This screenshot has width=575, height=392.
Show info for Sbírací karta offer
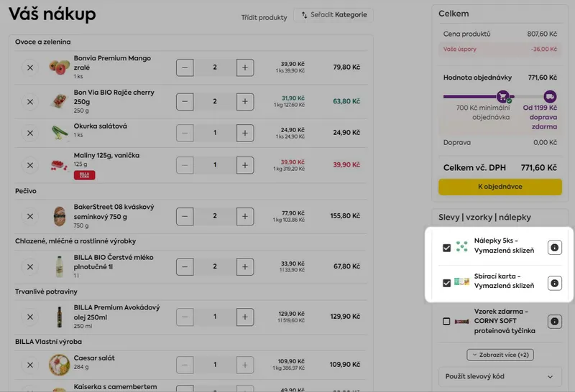(554, 283)
